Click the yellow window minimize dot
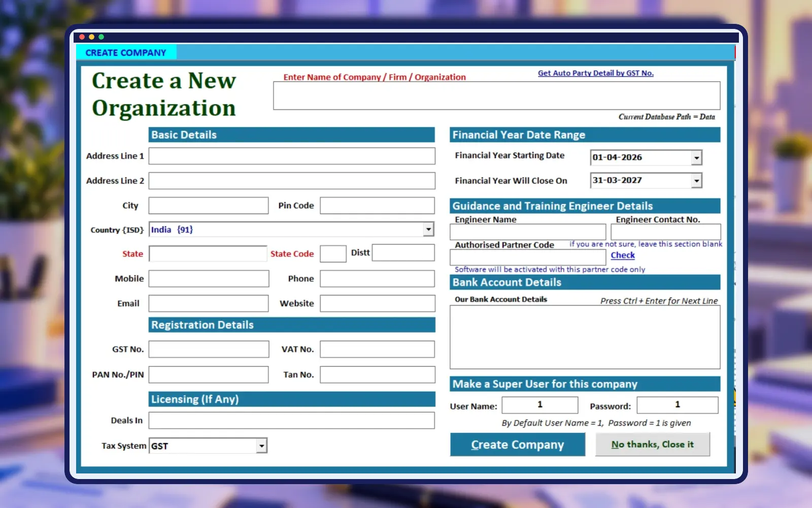The width and height of the screenshot is (812, 508). [92, 37]
